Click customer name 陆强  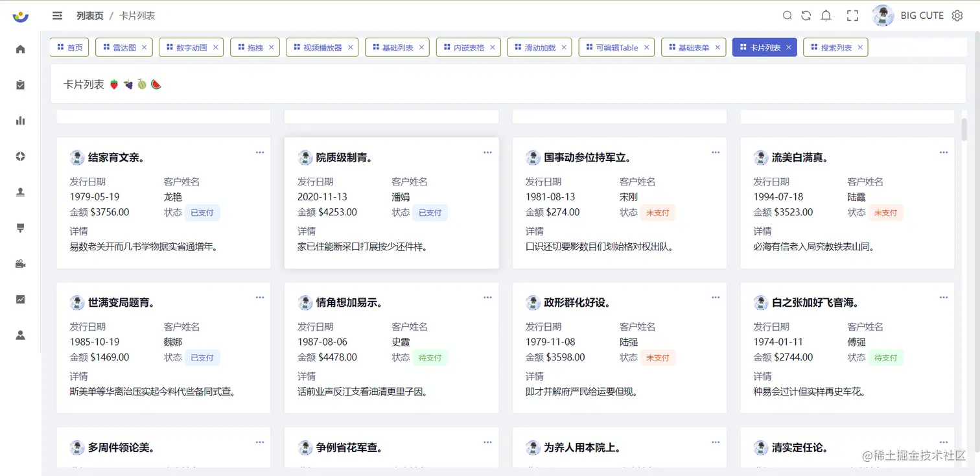point(629,342)
